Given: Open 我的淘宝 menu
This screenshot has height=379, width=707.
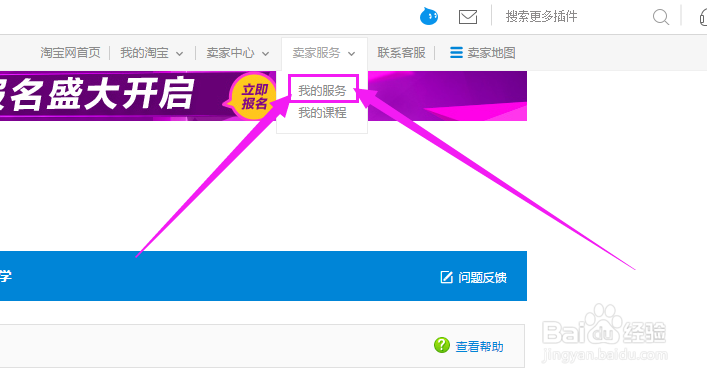Looking at the screenshot, I should [144, 53].
